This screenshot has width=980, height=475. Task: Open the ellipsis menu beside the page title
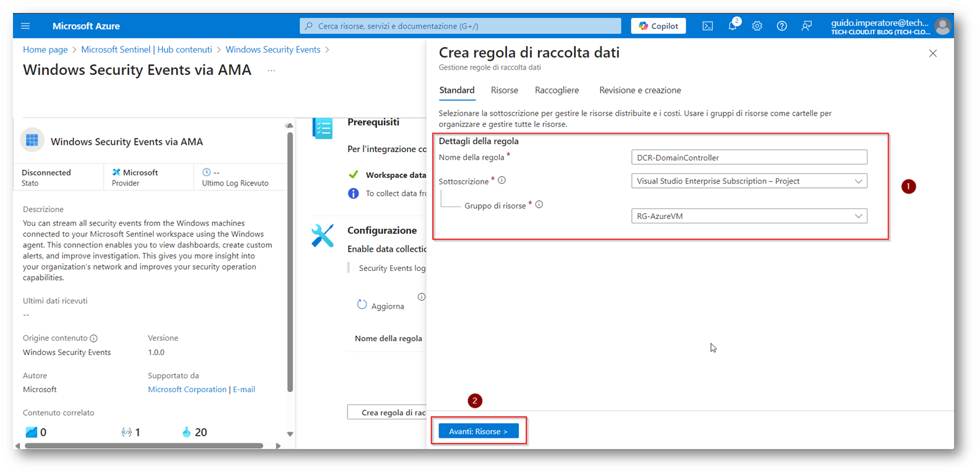[x=271, y=71]
